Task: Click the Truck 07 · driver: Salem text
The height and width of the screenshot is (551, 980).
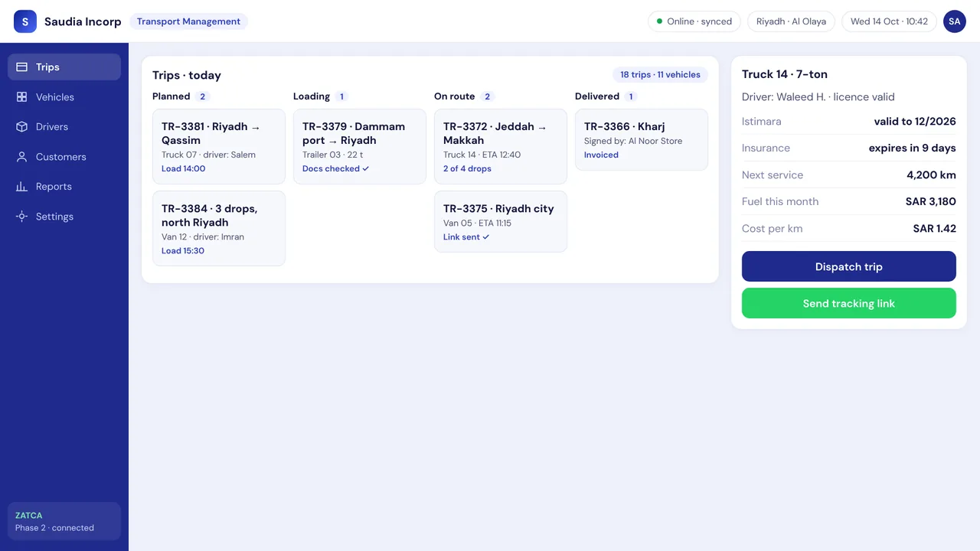Action: pyautogui.click(x=208, y=155)
